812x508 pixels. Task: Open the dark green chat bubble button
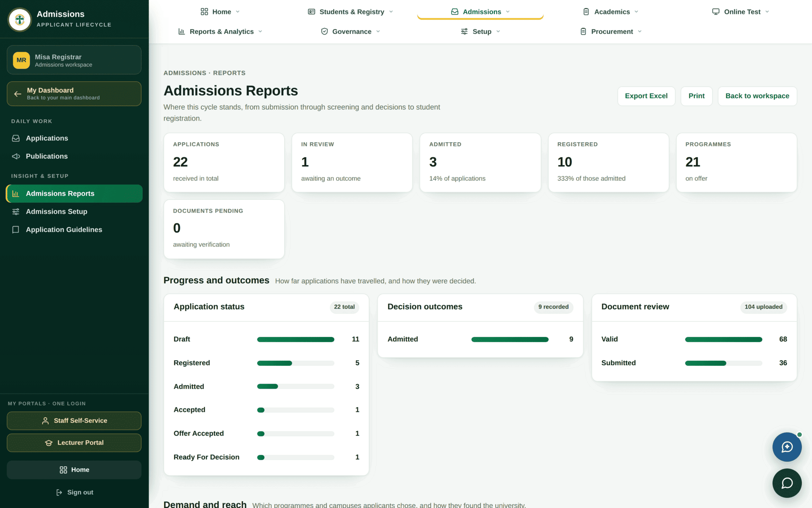tap(787, 483)
